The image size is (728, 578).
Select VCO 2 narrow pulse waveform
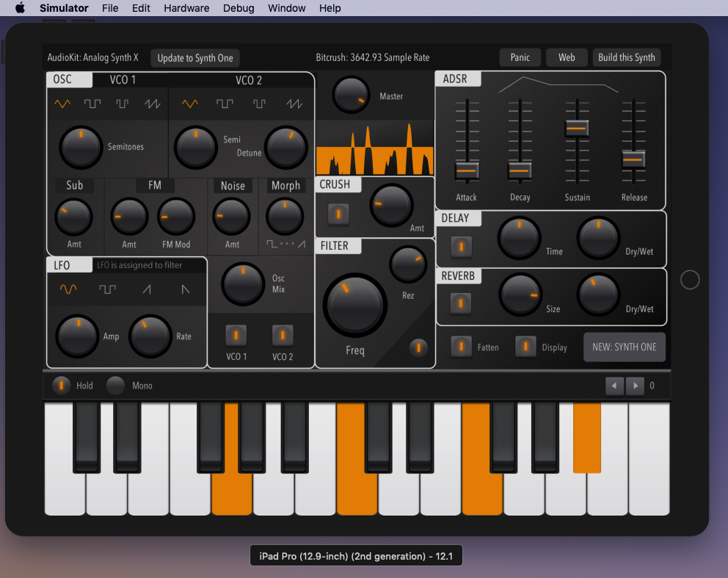[x=259, y=103]
